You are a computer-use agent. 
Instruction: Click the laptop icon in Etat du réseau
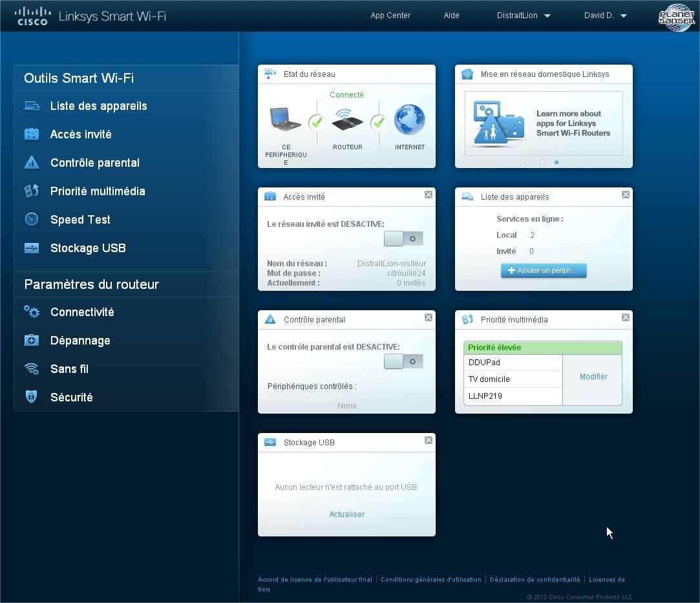[286, 119]
